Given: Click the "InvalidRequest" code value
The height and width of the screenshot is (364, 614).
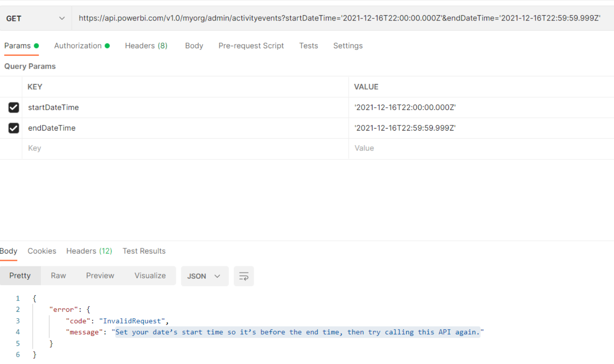Looking at the screenshot, I should pyautogui.click(x=132, y=321).
